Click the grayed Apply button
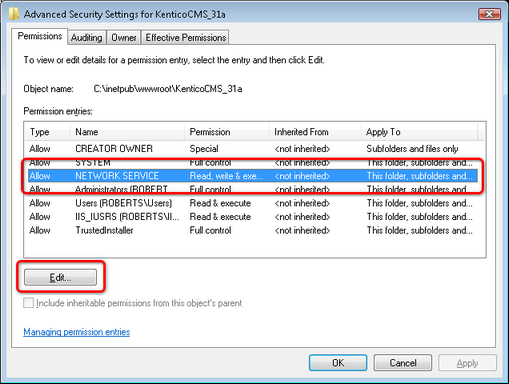The width and height of the screenshot is (509, 384). [467, 363]
